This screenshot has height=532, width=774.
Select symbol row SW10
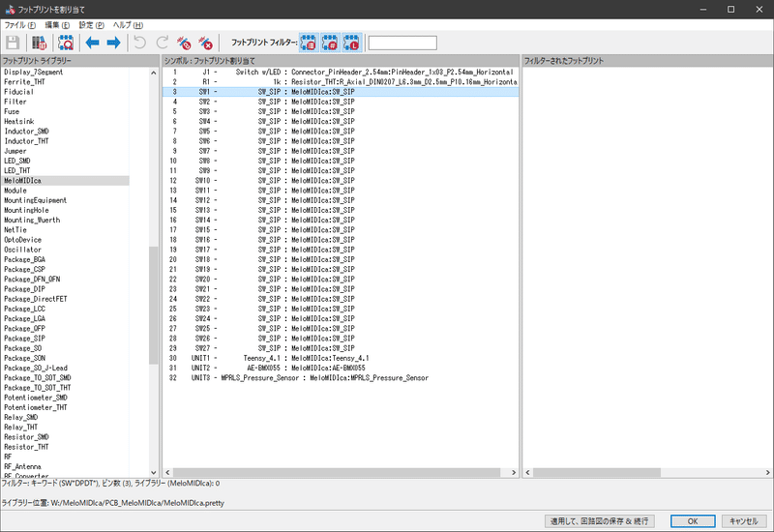pos(341,181)
